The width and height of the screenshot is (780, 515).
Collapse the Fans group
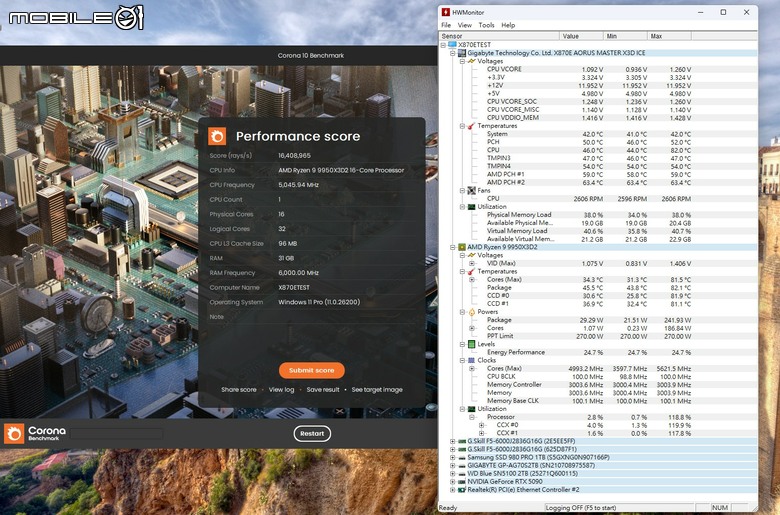tap(462, 191)
